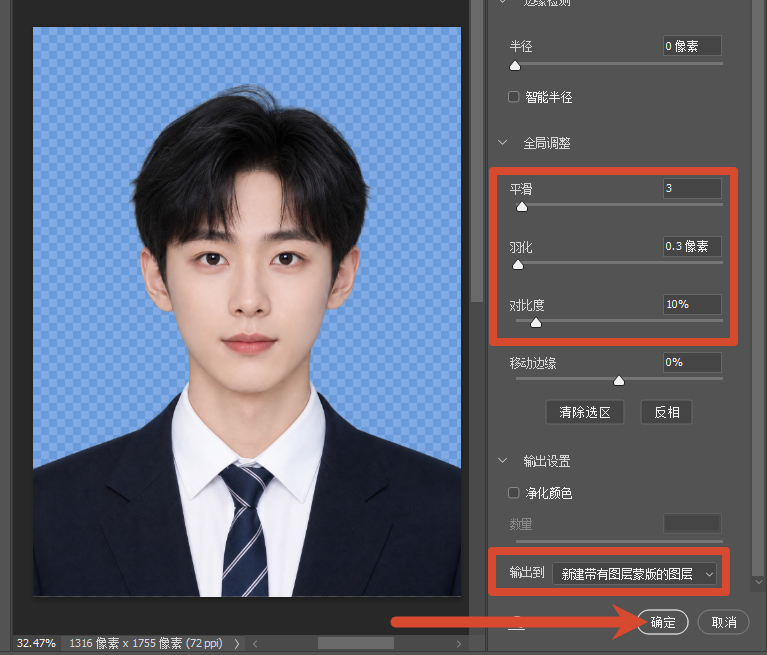Click the right scroll arrow below the preview
The width and height of the screenshot is (767, 655).
[458, 643]
